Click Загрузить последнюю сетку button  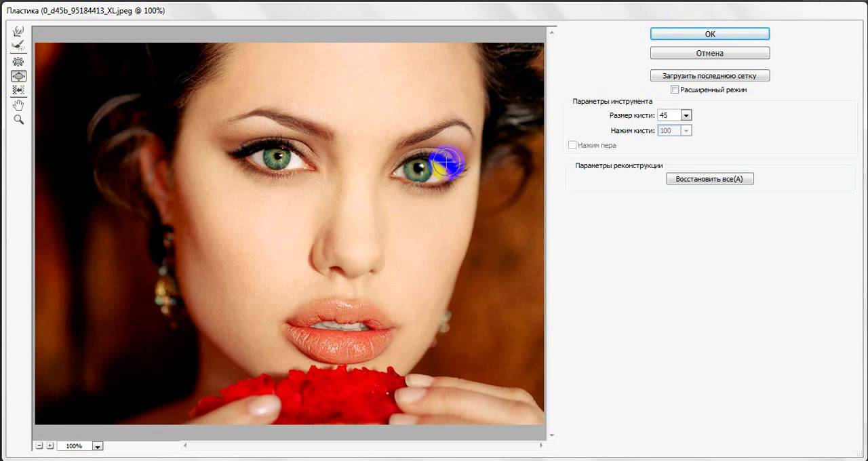coord(710,76)
